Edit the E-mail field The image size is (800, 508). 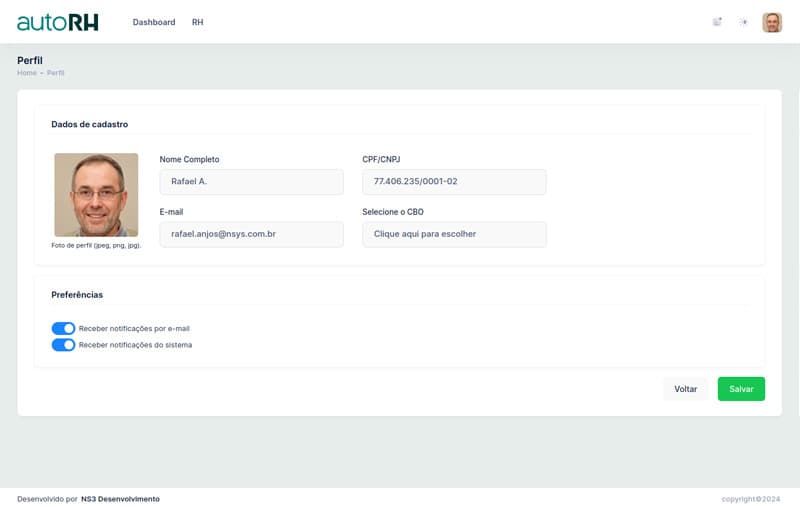[252, 234]
